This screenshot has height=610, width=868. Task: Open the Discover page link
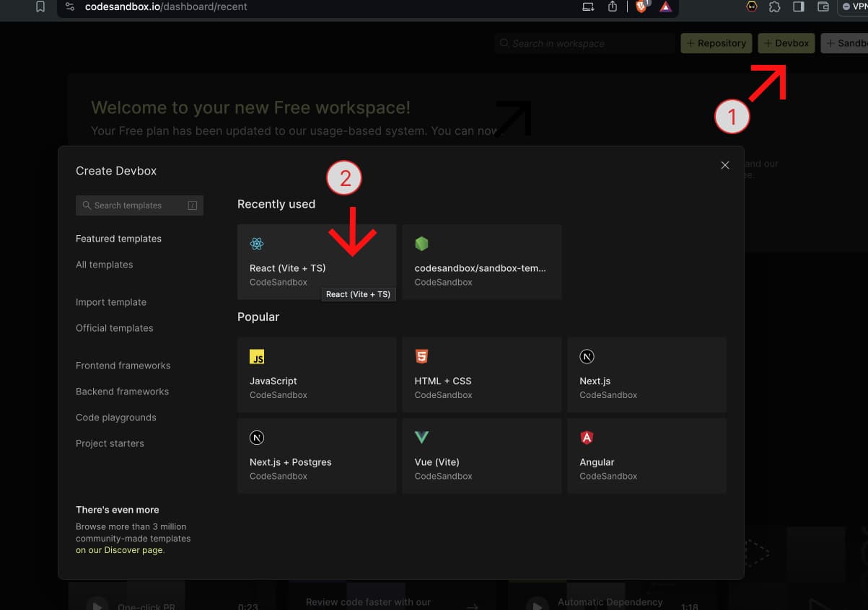point(120,550)
